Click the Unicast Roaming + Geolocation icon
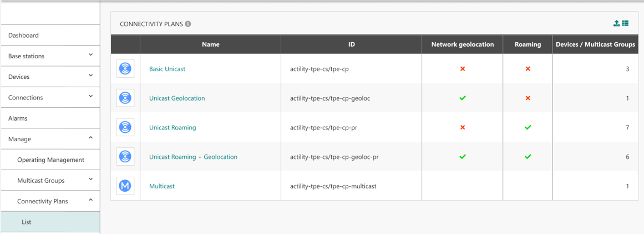 click(125, 157)
